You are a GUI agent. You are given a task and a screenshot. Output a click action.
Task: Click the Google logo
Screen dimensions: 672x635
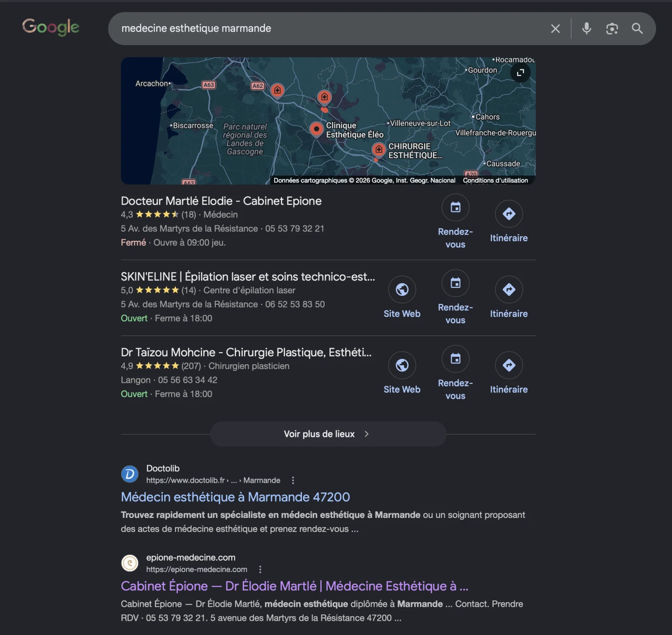pos(50,27)
